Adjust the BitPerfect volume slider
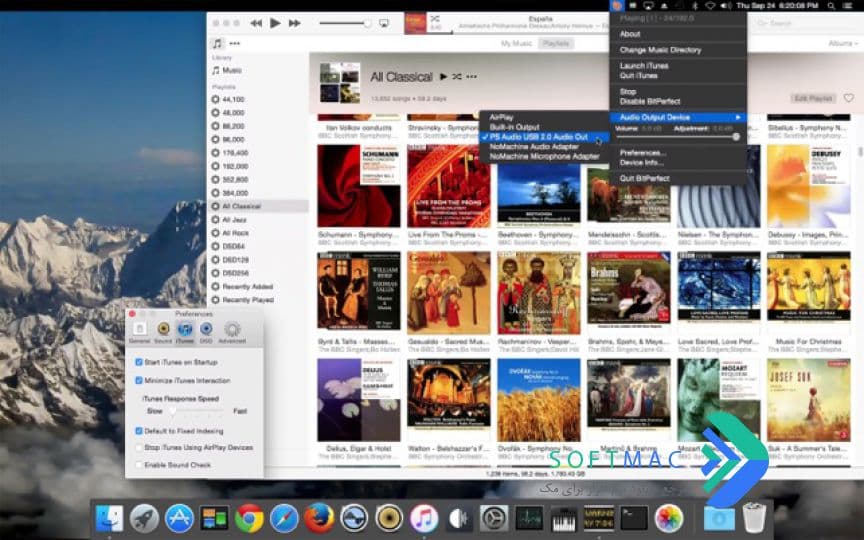This screenshot has height=540, width=864. [x=678, y=137]
